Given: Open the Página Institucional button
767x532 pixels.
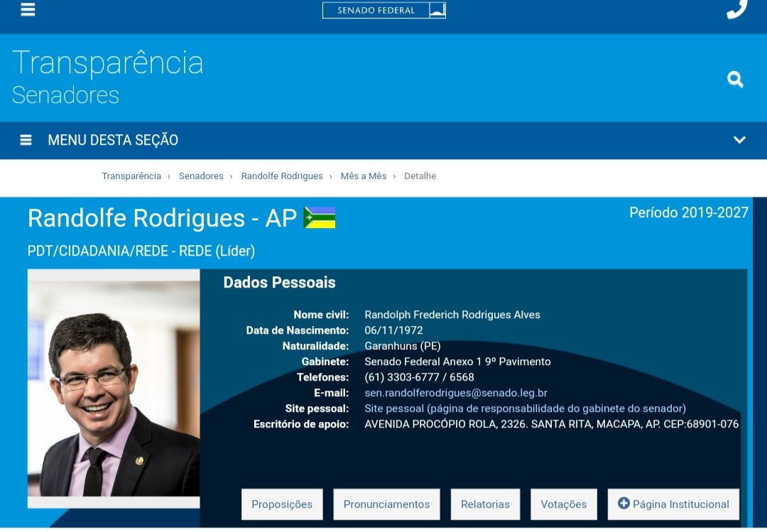Looking at the screenshot, I should click(673, 504).
